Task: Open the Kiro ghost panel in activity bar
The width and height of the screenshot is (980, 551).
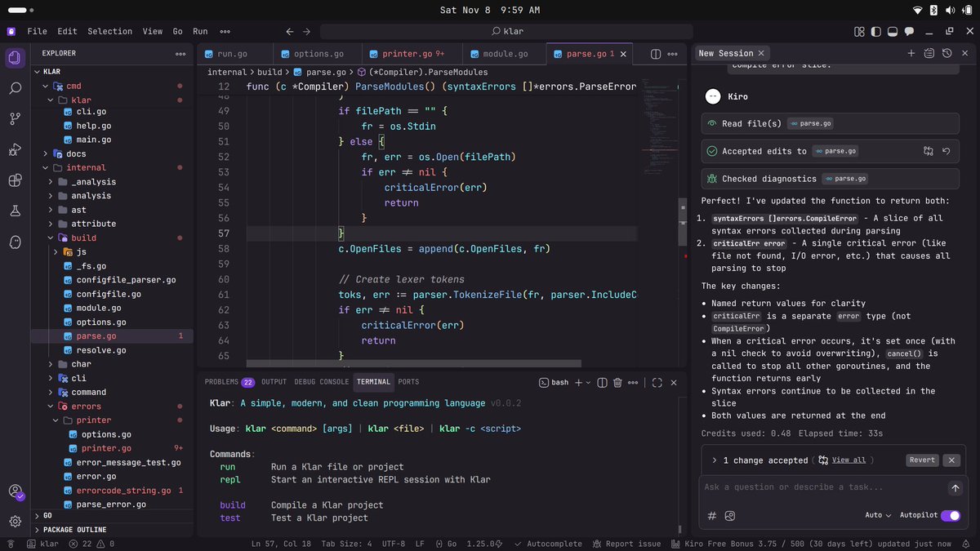Action: click(x=15, y=242)
